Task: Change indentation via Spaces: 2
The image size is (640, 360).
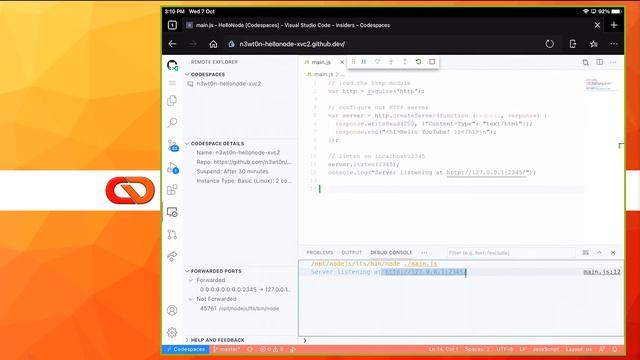Action: tap(477, 349)
